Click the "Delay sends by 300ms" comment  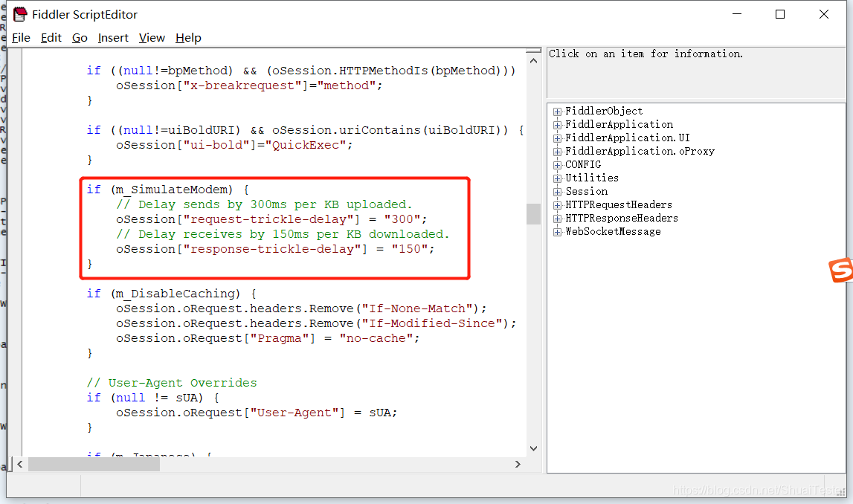[265, 204]
